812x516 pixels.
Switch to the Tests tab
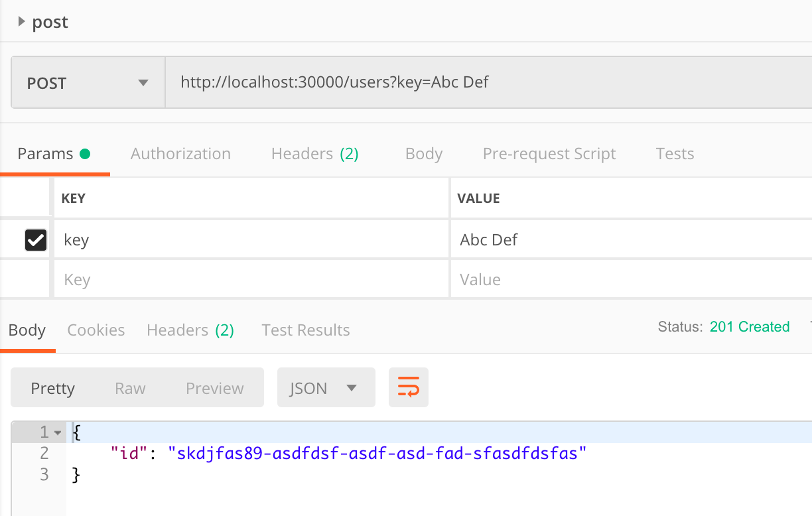point(674,153)
